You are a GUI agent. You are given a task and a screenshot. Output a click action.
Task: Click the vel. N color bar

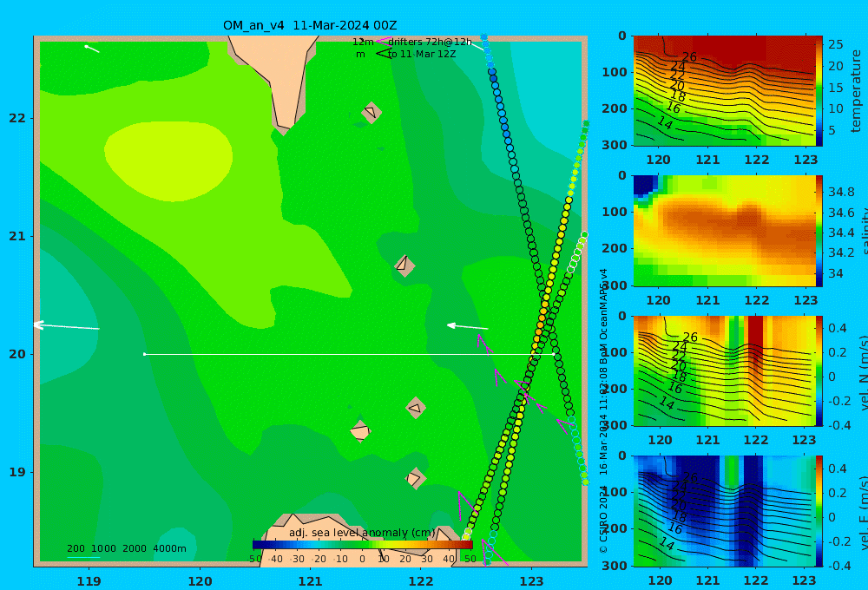pos(819,370)
